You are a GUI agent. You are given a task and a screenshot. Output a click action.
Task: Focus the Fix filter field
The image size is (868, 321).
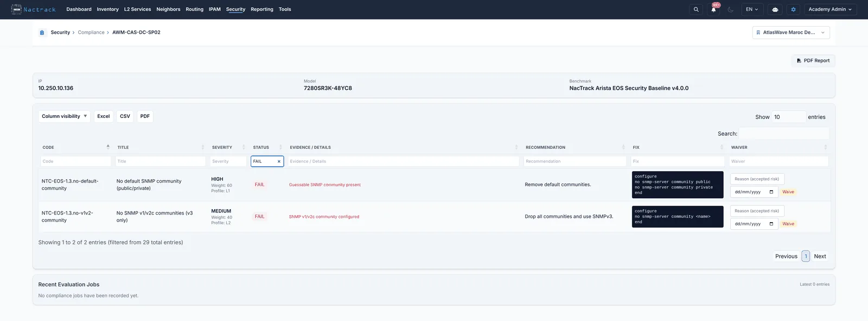(x=678, y=161)
